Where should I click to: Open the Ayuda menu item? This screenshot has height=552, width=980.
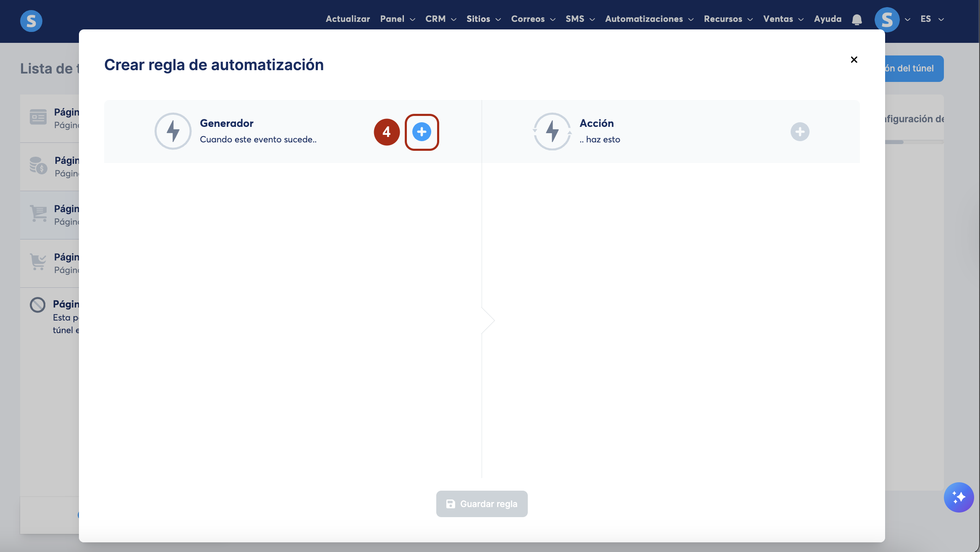(x=827, y=19)
